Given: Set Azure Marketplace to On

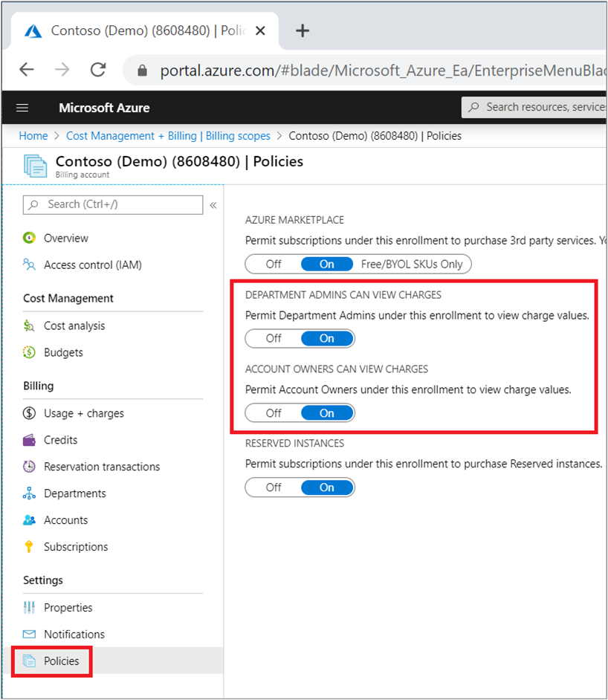Looking at the screenshot, I should 327,264.
